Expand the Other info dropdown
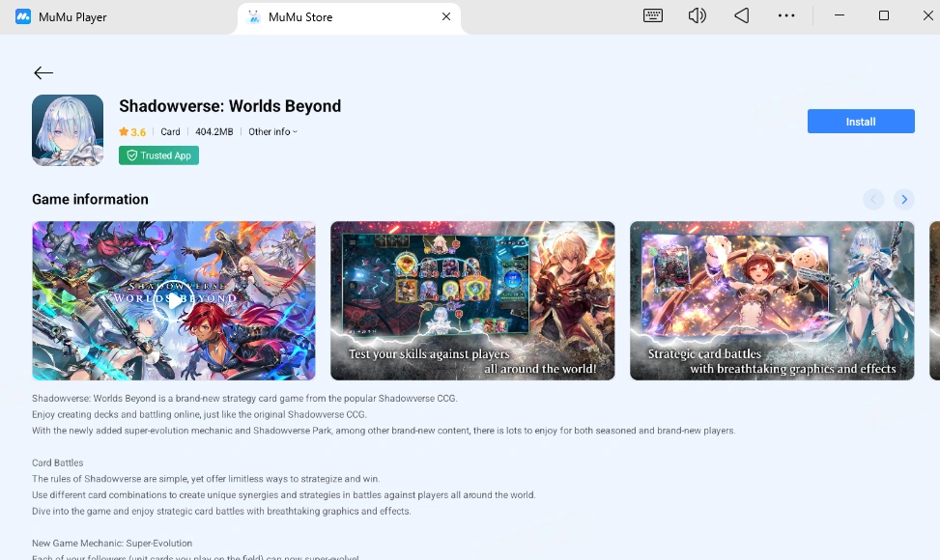Image resolution: width=940 pixels, height=560 pixels. [272, 131]
